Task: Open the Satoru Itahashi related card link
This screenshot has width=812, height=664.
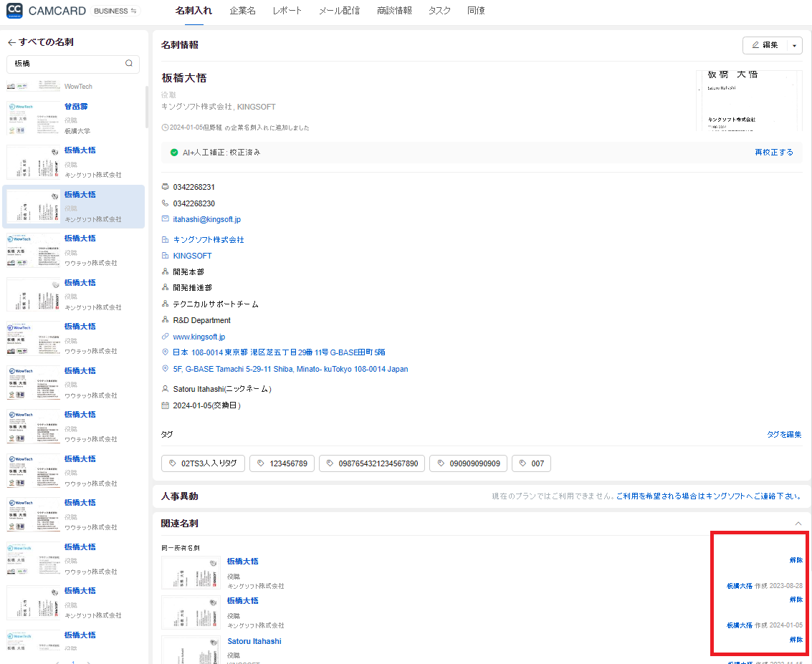Action: 254,641
